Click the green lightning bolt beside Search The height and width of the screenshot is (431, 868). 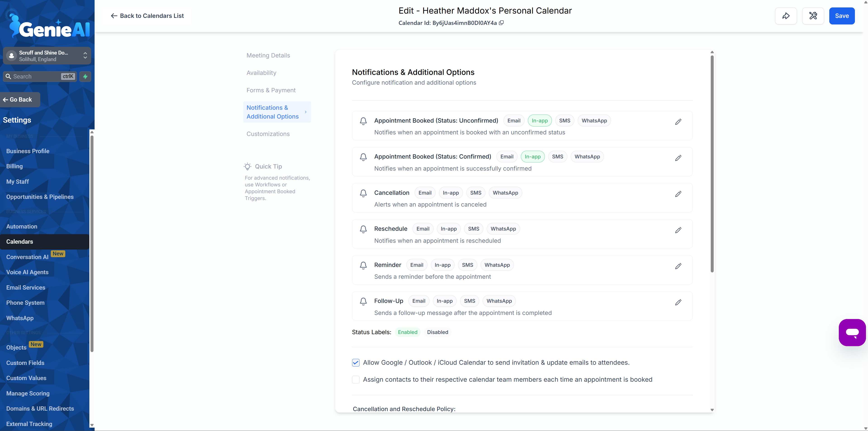(85, 76)
